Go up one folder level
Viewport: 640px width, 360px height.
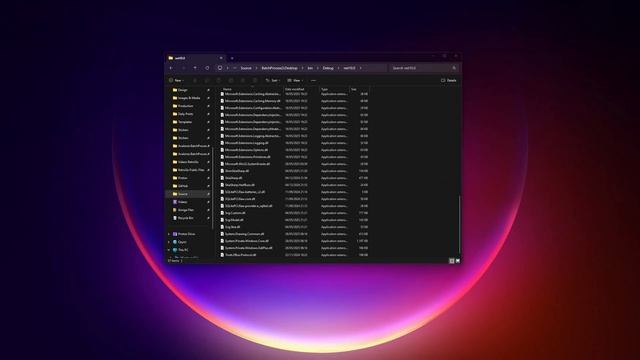click(195, 68)
